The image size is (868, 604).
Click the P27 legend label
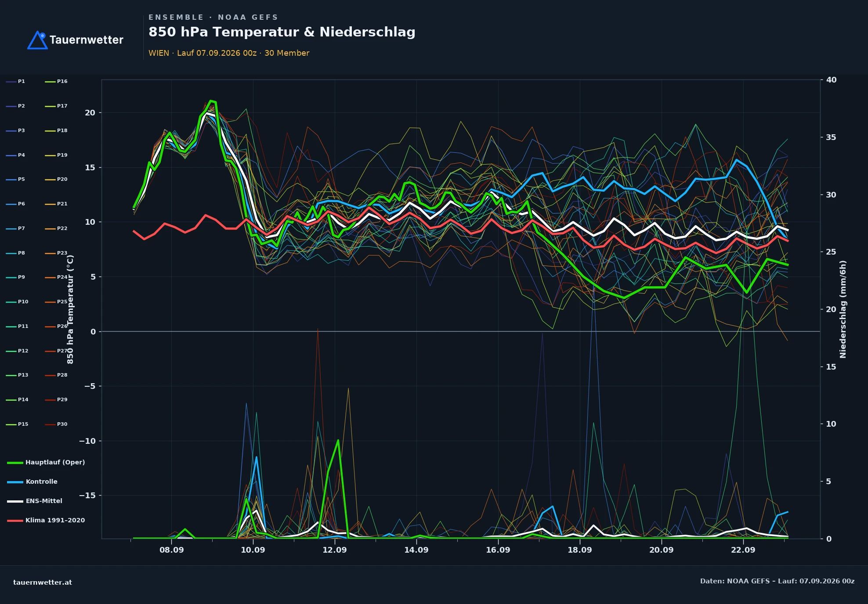[x=56, y=351]
